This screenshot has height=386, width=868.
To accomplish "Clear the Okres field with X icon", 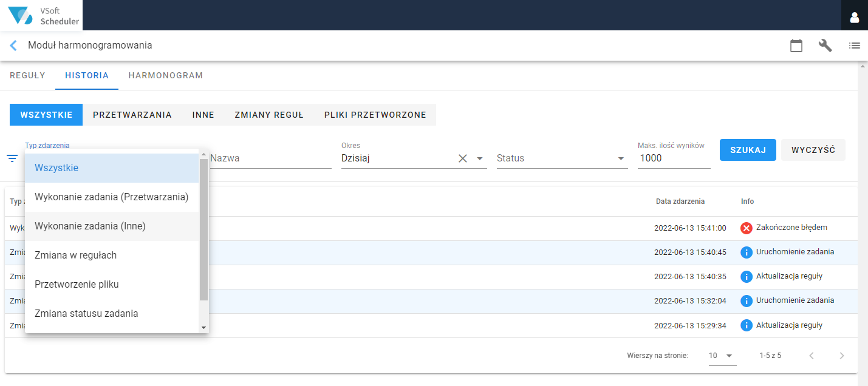I will 463,158.
